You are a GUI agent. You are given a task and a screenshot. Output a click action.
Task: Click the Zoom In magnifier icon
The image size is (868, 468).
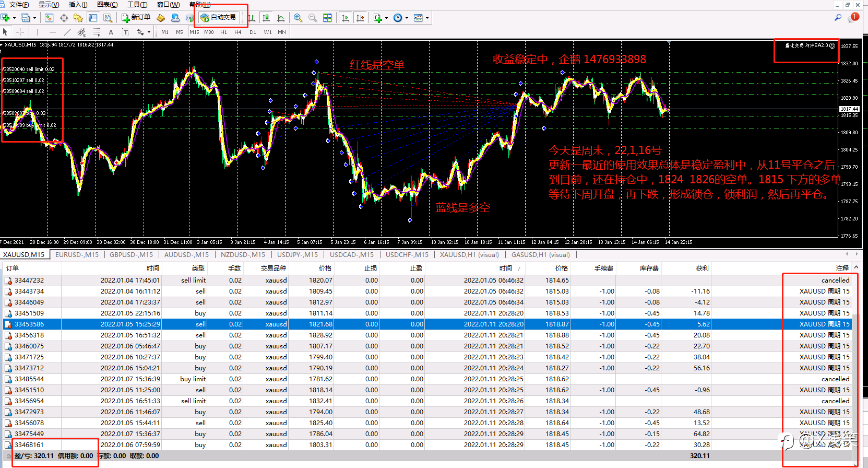(298, 18)
